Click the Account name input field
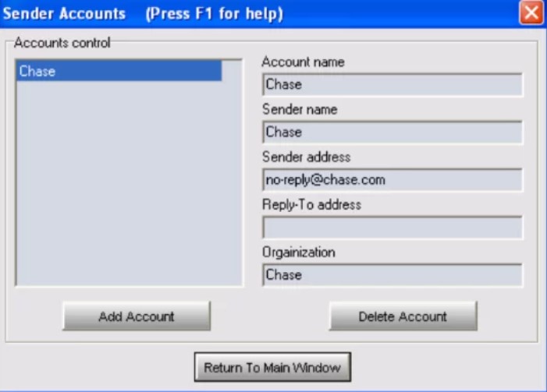Image resolution: width=547 pixels, height=392 pixels. pyautogui.click(x=392, y=85)
